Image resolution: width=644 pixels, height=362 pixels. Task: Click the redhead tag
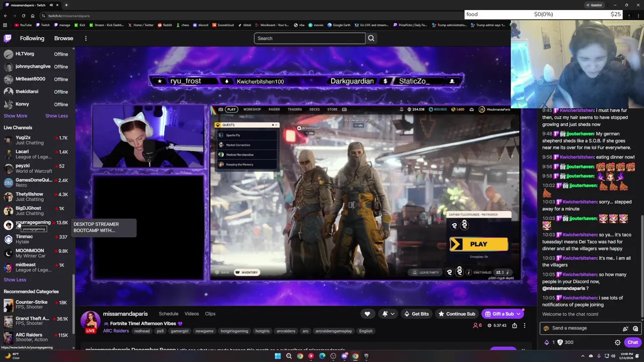point(142,331)
